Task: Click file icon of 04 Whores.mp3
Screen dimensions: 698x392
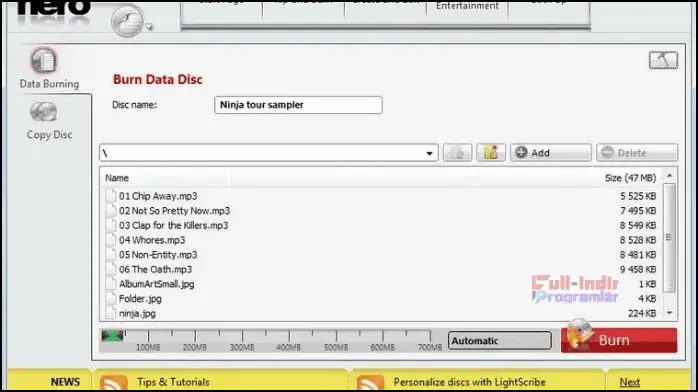Action: tap(110, 240)
